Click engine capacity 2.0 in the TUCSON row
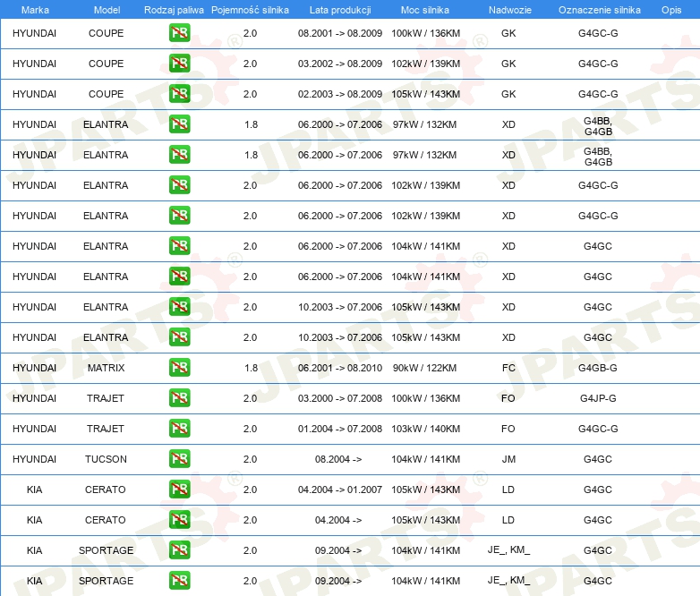This screenshot has height=596, width=700. (250, 459)
